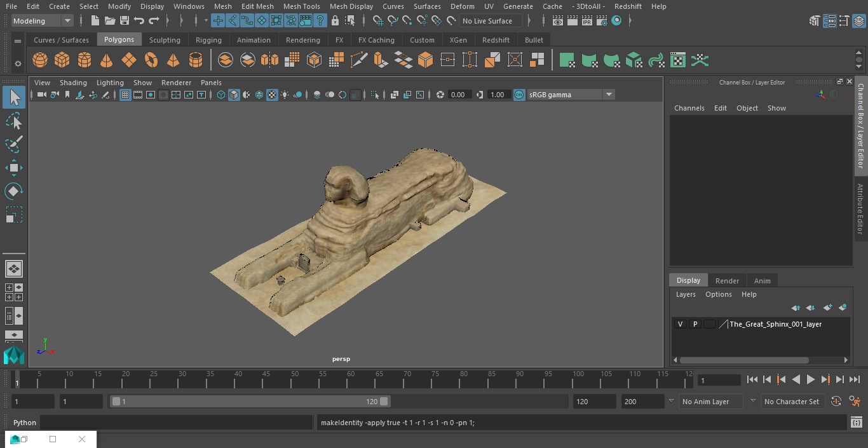Create a polygon pipe from the shelf
868x448 pixels.
click(x=196, y=60)
